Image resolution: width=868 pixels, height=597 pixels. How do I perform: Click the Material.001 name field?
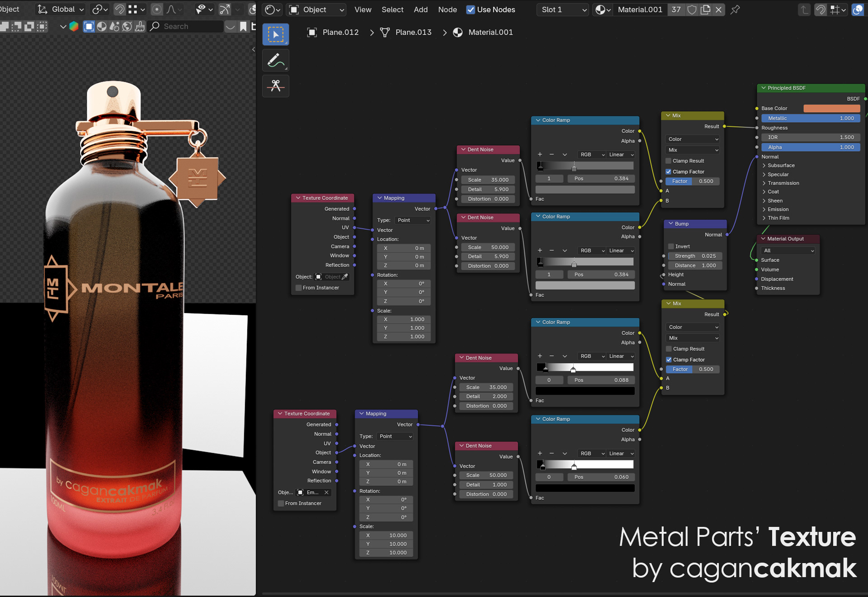click(639, 9)
